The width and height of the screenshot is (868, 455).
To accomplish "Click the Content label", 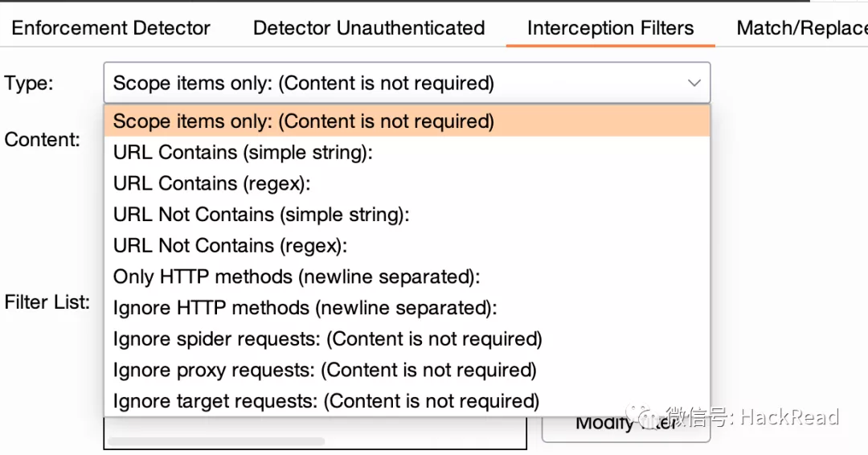I will (42, 140).
